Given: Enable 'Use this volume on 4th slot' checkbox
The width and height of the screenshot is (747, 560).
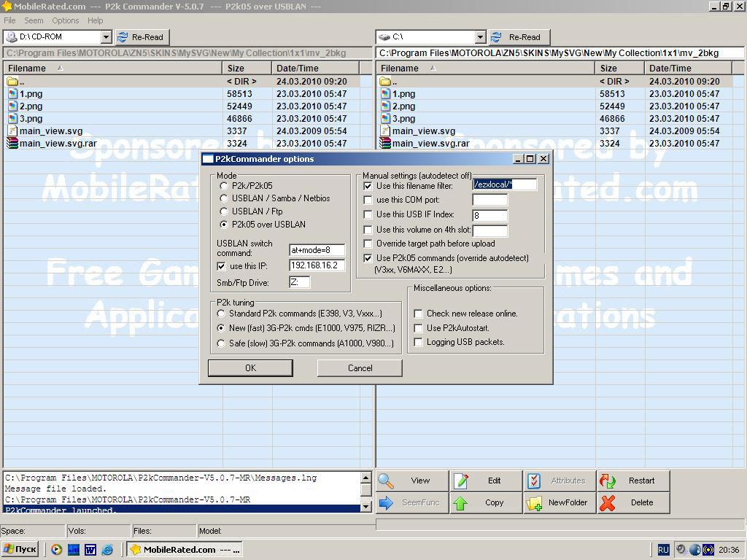Looking at the screenshot, I should pos(368,230).
